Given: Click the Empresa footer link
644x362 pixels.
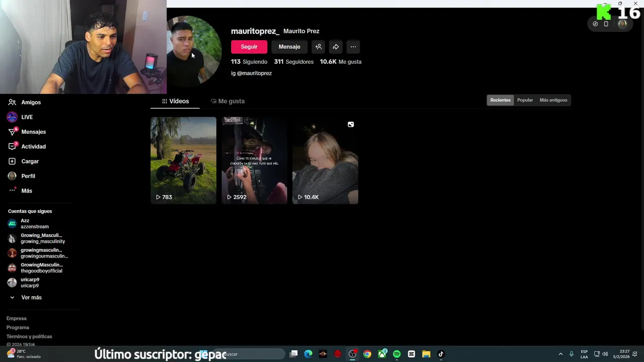Looking at the screenshot, I should [17, 318].
